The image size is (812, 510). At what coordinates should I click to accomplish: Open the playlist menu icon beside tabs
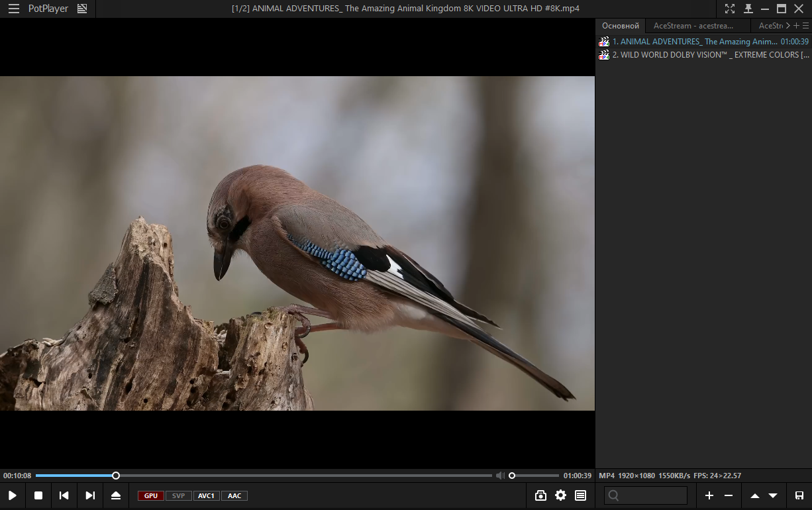tap(805, 26)
